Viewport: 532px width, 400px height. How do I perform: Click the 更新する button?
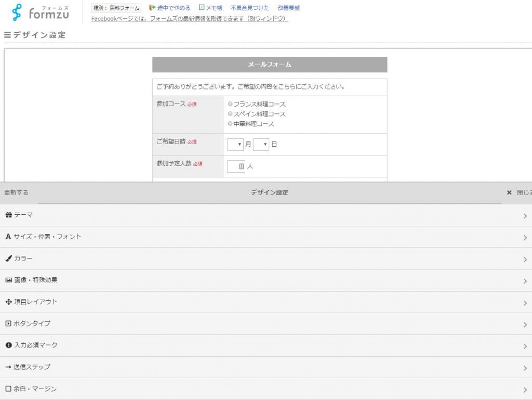(16, 192)
